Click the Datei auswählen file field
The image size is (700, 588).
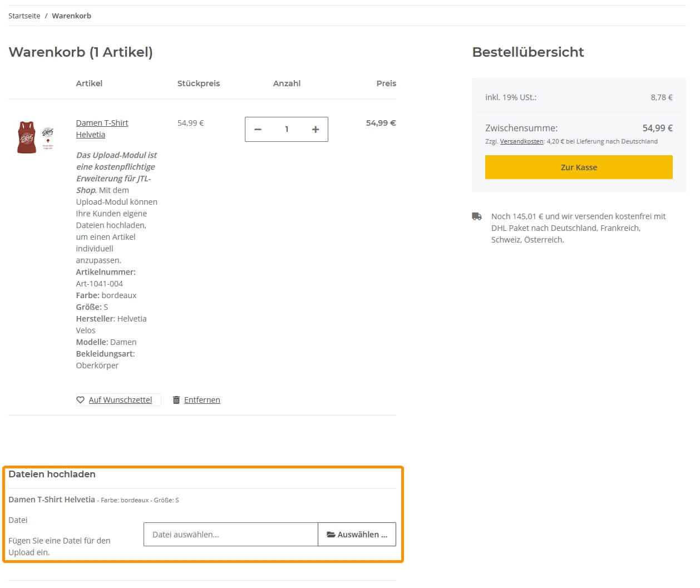(231, 535)
